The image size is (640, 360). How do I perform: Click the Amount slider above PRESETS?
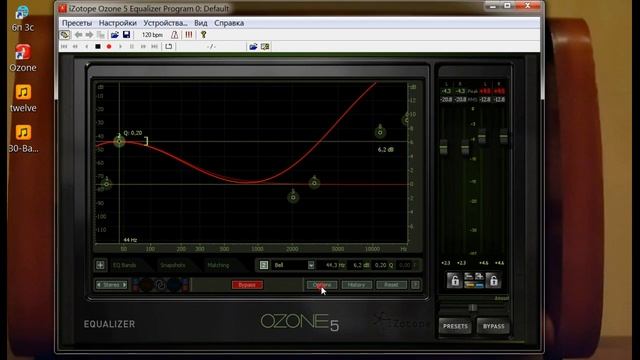(473, 307)
